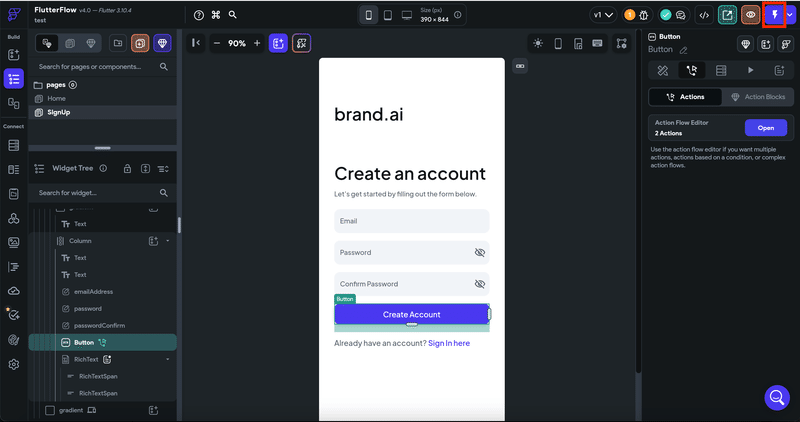Open the View Code button
Viewport: 800px width, 422px height.
(x=704, y=15)
